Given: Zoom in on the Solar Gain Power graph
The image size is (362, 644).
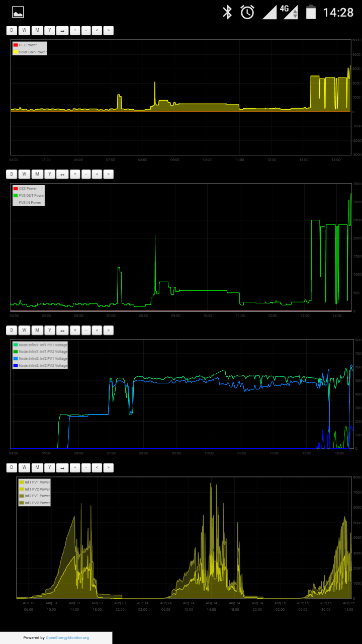Looking at the screenshot, I should pos(75,31).
